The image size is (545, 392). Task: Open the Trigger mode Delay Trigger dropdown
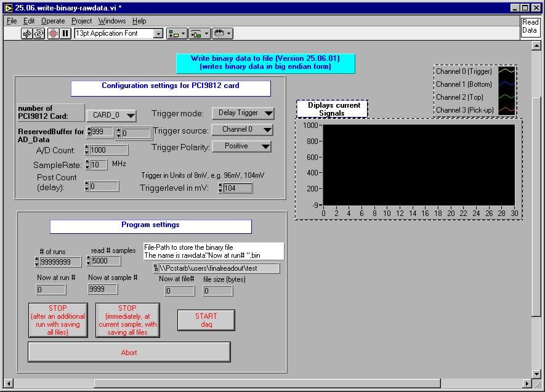pyautogui.click(x=243, y=113)
